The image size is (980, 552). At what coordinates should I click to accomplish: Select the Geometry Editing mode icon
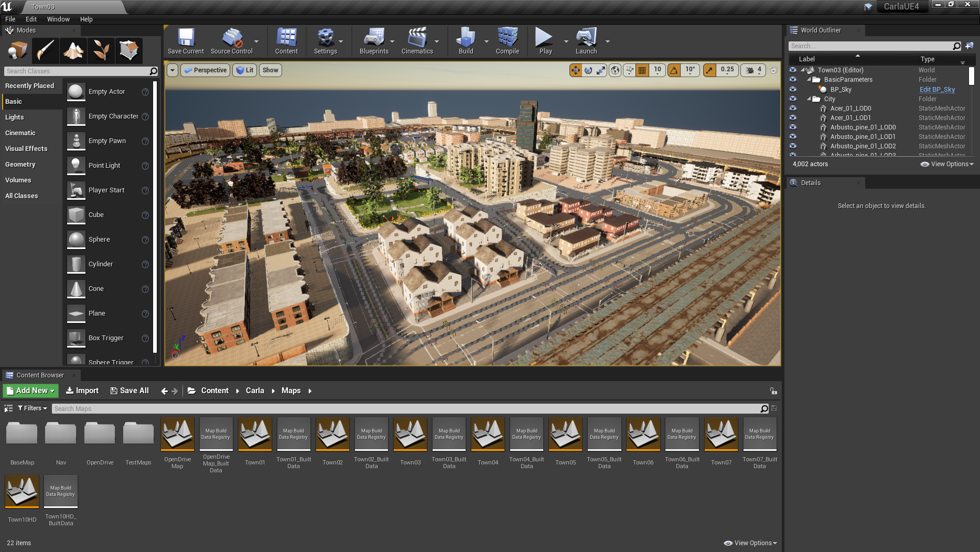[128, 50]
